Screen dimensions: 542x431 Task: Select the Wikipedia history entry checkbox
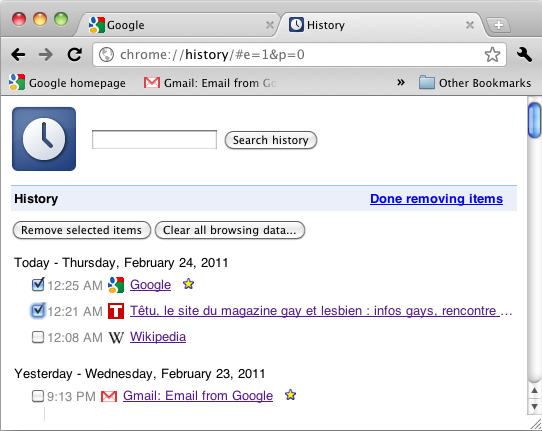click(x=38, y=337)
